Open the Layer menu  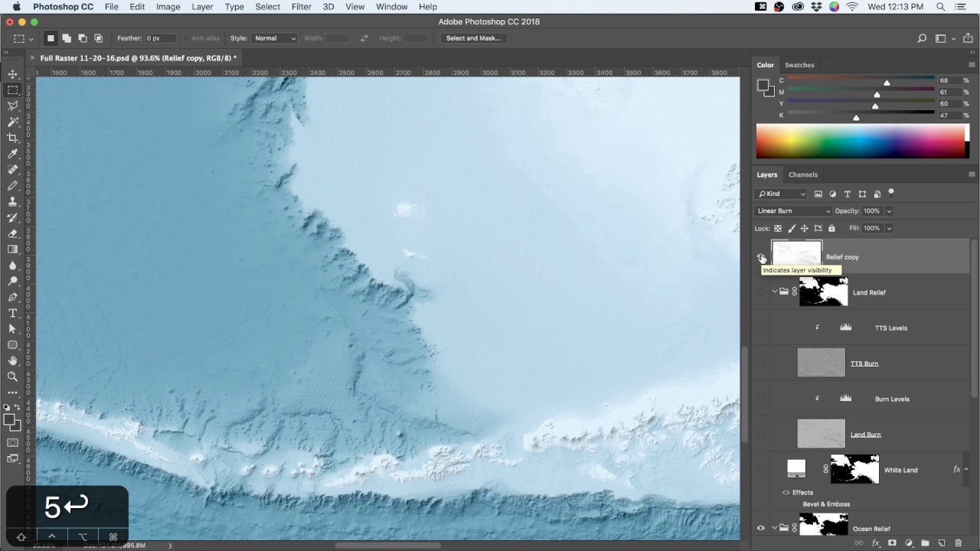tap(202, 7)
